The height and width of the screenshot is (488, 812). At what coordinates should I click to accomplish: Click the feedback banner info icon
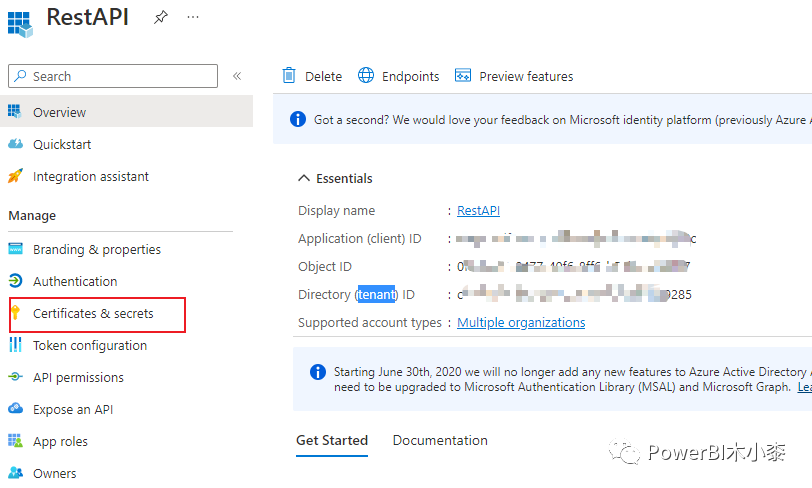(x=298, y=119)
